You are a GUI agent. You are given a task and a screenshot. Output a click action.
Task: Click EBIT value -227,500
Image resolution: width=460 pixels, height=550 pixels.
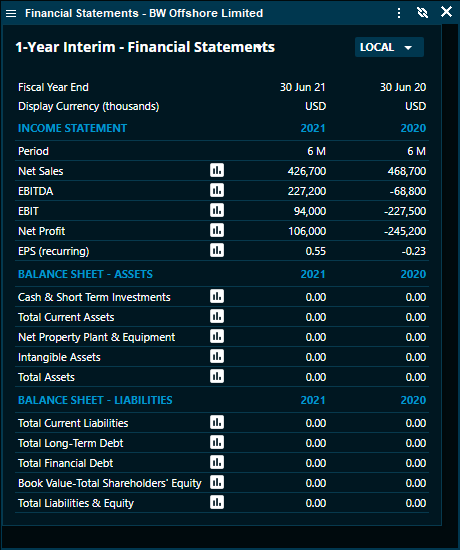(x=405, y=211)
